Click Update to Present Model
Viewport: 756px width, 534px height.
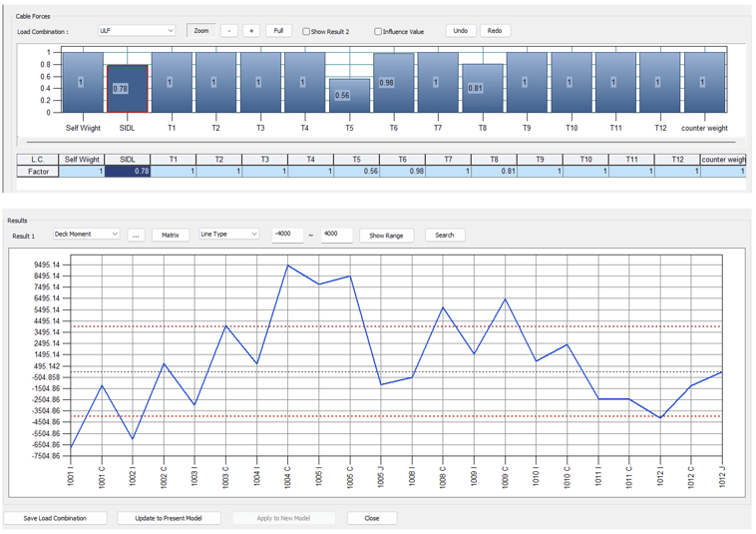click(169, 518)
